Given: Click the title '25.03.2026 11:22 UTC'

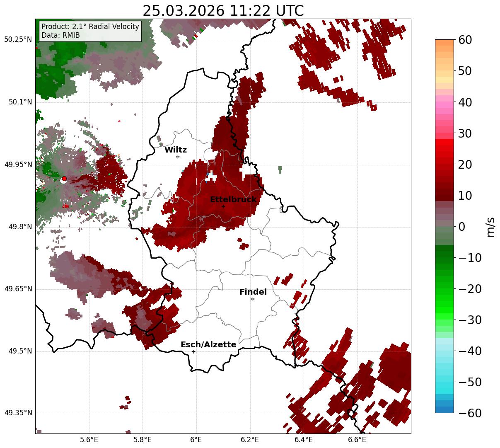Looking at the screenshot, I should click(223, 11).
